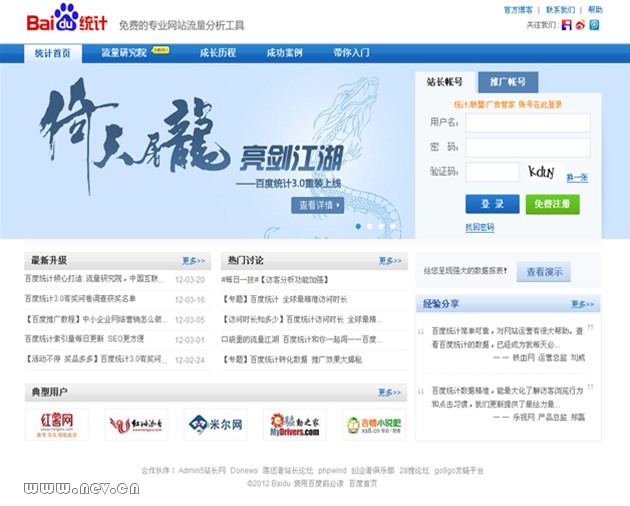
Task: Click the 言情小说吧 user logo
Action: pyautogui.click(x=374, y=424)
